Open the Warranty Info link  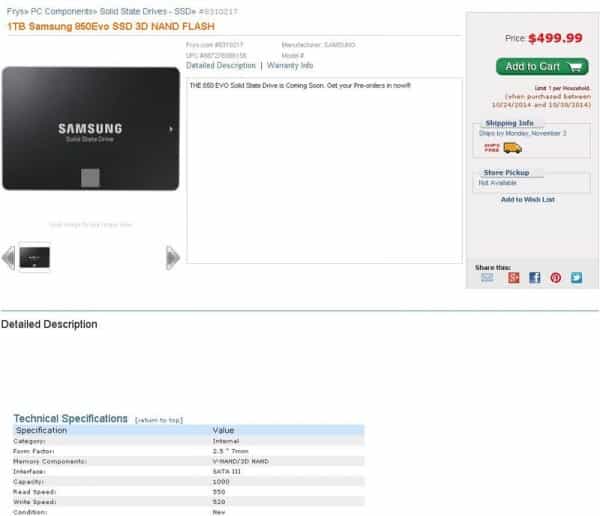click(x=290, y=65)
